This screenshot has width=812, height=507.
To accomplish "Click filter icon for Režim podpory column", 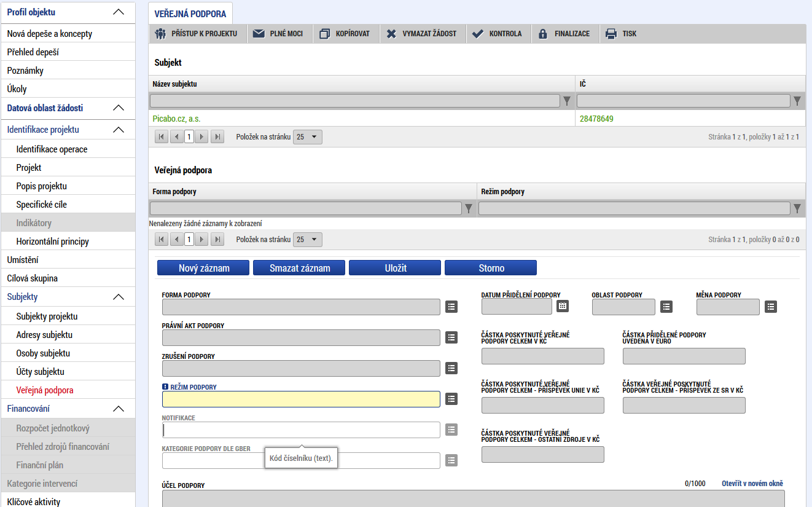I will click(x=797, y=209).
